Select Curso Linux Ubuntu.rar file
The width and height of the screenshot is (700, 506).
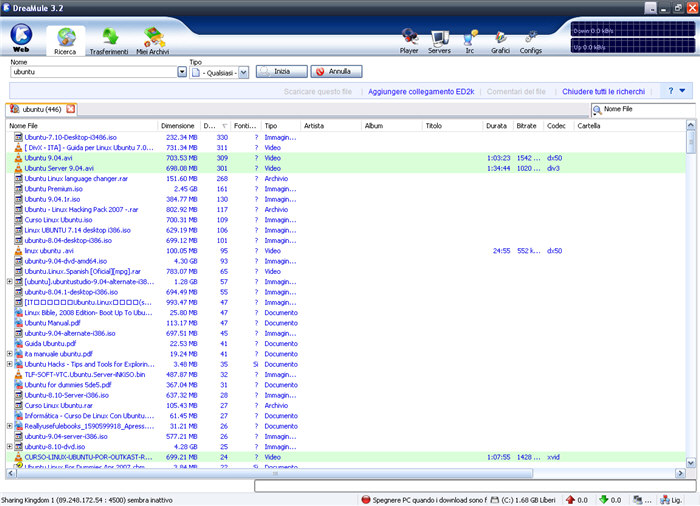(58, 406)
